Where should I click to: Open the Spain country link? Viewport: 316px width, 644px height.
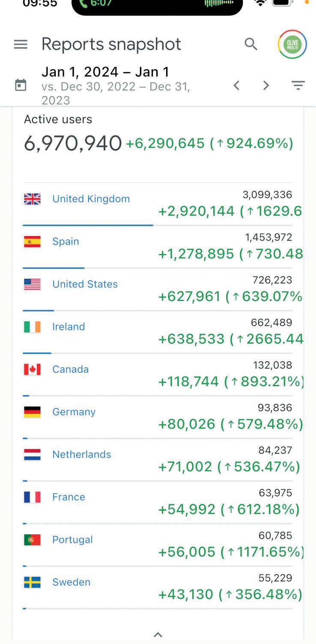[66, 241]
